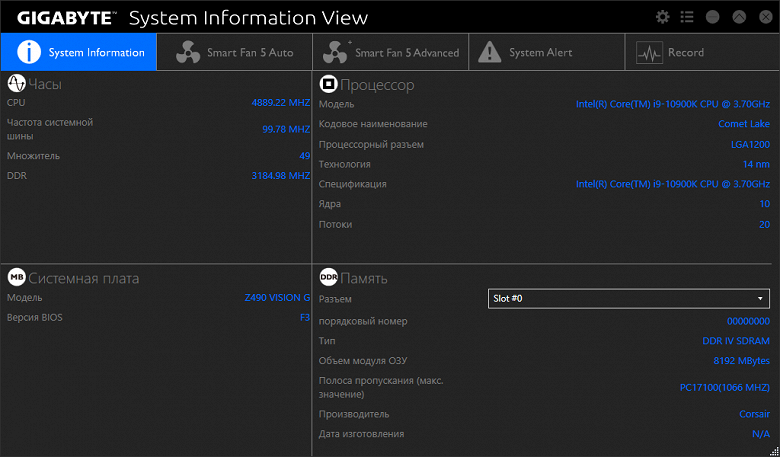
Task: Select the Smart Fan 5 Auto tab
Action: (251, 53)
